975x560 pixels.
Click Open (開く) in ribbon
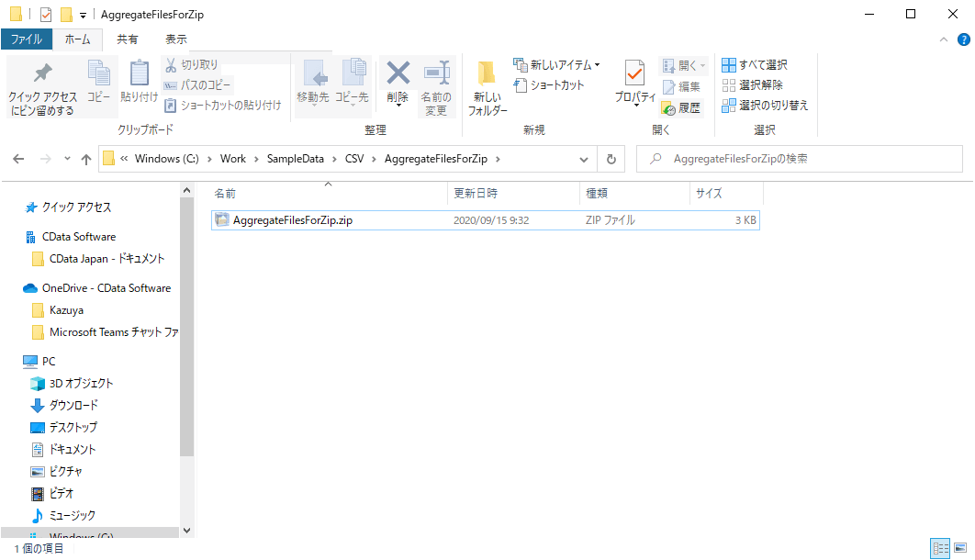684,65
